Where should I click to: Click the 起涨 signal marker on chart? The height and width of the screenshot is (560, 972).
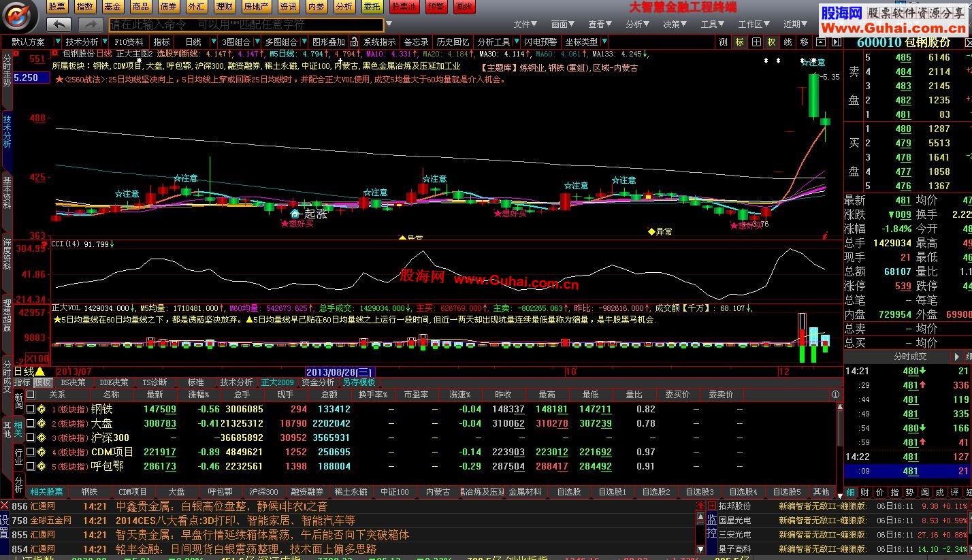309,214
